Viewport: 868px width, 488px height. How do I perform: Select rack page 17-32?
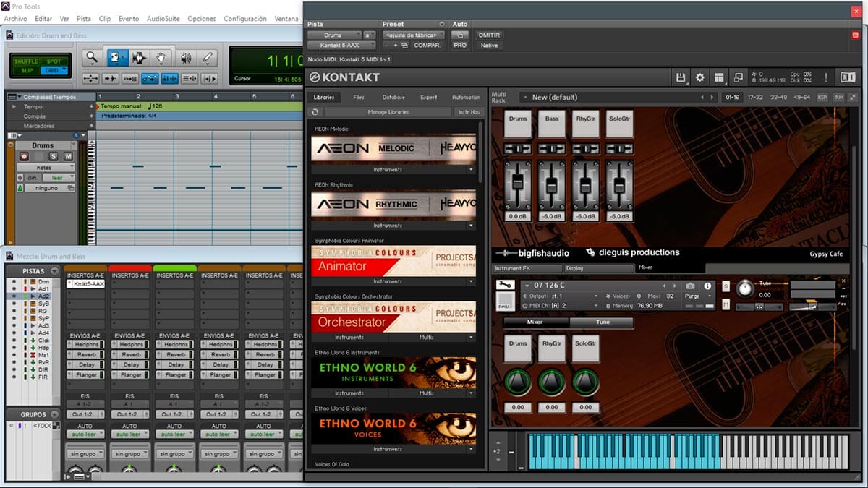[x=755, y=97]
